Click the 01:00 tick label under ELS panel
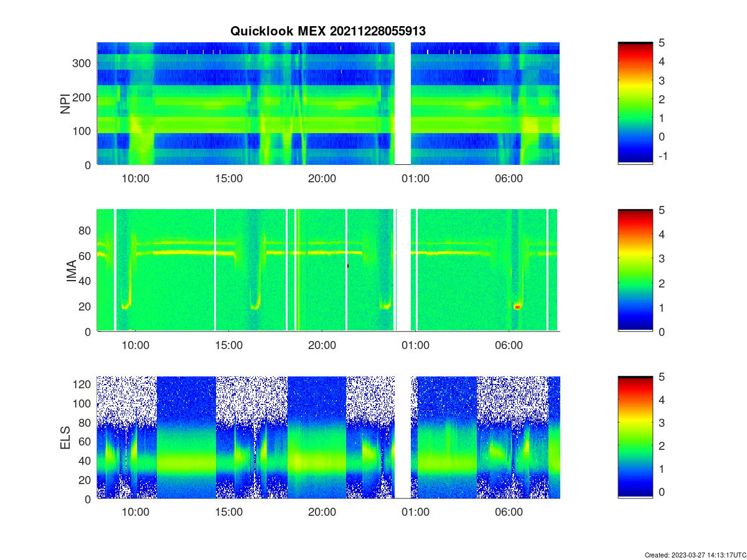The image size is (747, 560). 415,511
